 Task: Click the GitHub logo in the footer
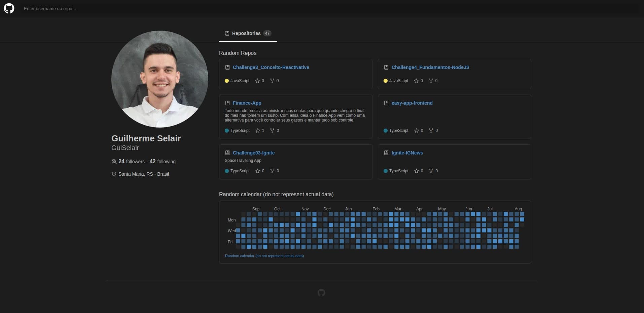(x=321, y=293)
